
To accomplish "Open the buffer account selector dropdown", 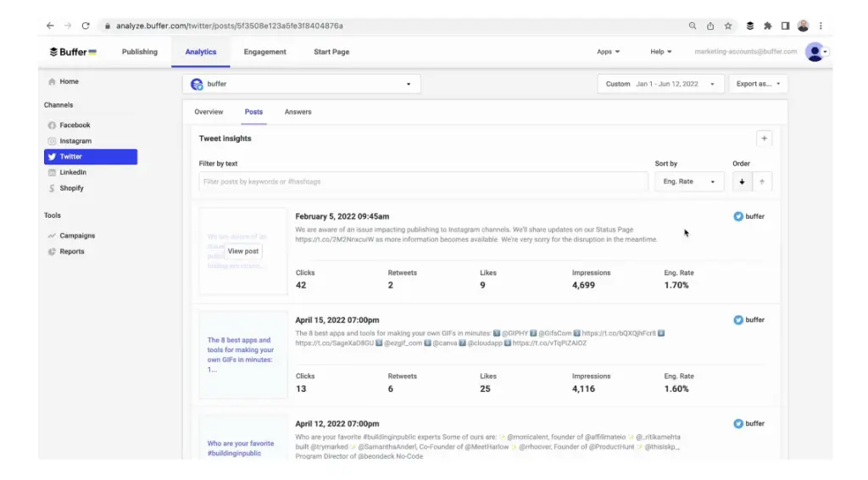I will click(x=302, y=84).
